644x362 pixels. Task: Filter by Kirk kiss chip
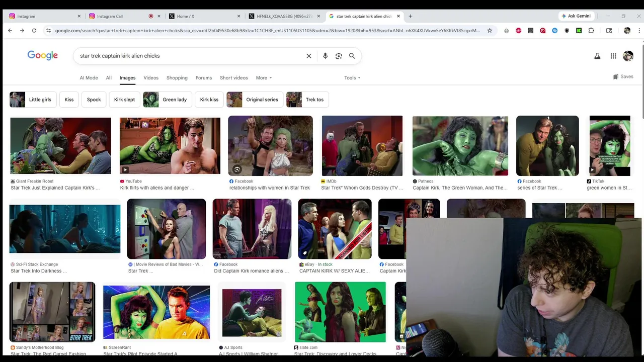(x=209, y=100)
